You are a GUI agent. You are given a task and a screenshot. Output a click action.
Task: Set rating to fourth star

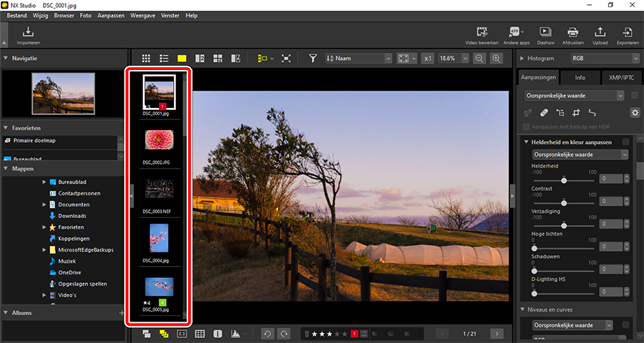tap(337, 334)
